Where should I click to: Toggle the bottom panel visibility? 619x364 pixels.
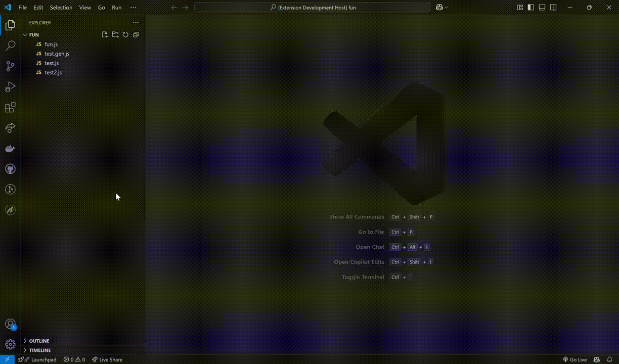pyautogui.click(x=542, y=8)
